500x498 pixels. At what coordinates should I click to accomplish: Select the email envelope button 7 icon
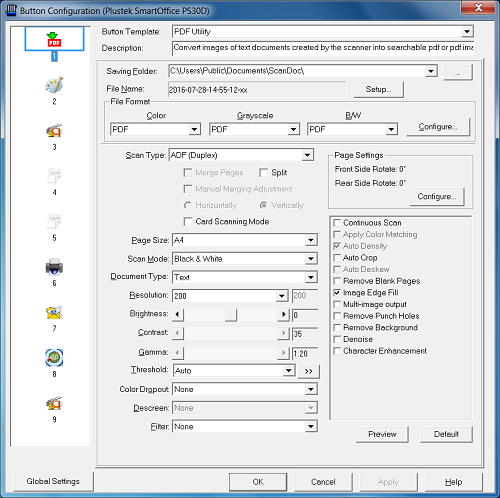pos(54,313)
